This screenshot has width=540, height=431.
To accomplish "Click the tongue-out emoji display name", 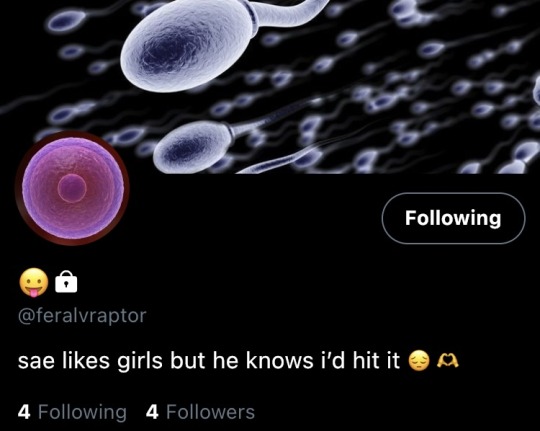I will [33, 281].
